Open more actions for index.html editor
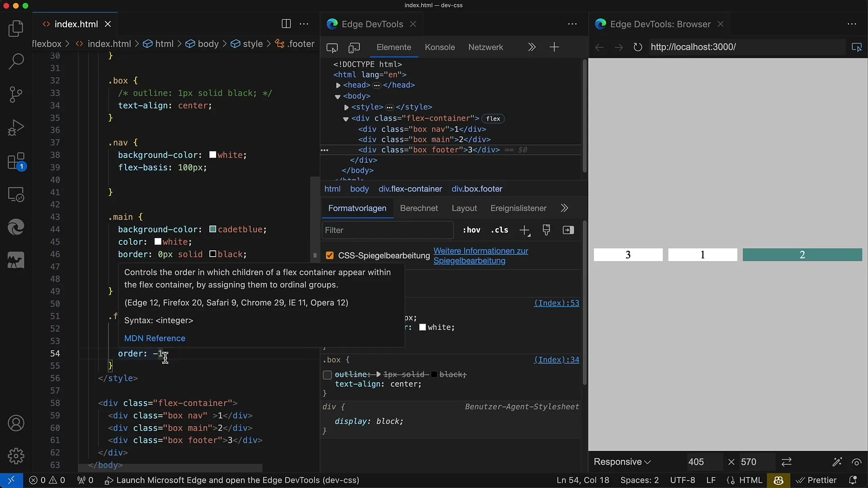 coord(304,24)
